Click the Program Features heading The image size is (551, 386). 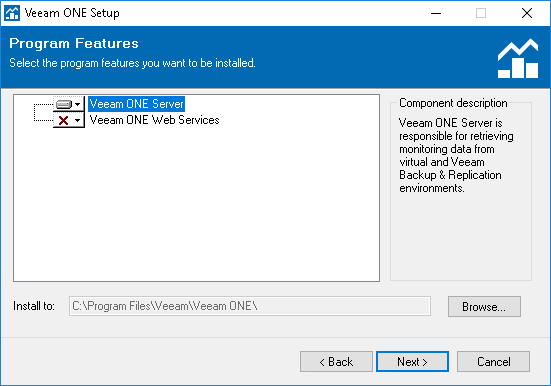click(x=74, y=44)
